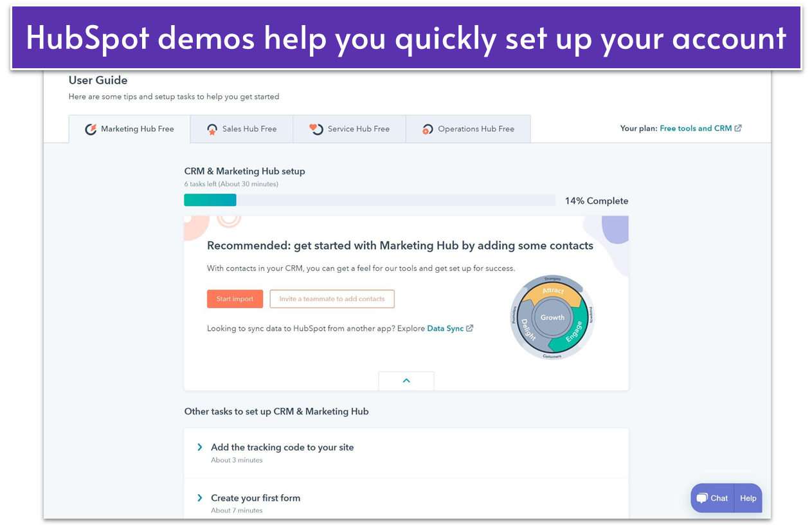Switch to the Marketing Hub Free tab
Viewport: 812px width, 527px height.
[130, 129]
